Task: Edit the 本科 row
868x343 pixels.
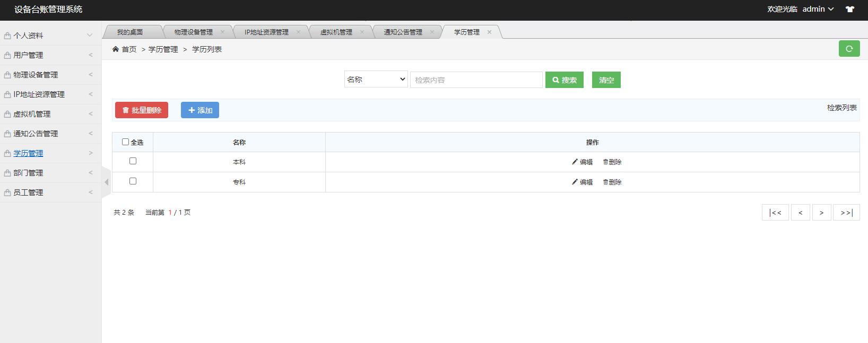Action: tap(582, 162)
